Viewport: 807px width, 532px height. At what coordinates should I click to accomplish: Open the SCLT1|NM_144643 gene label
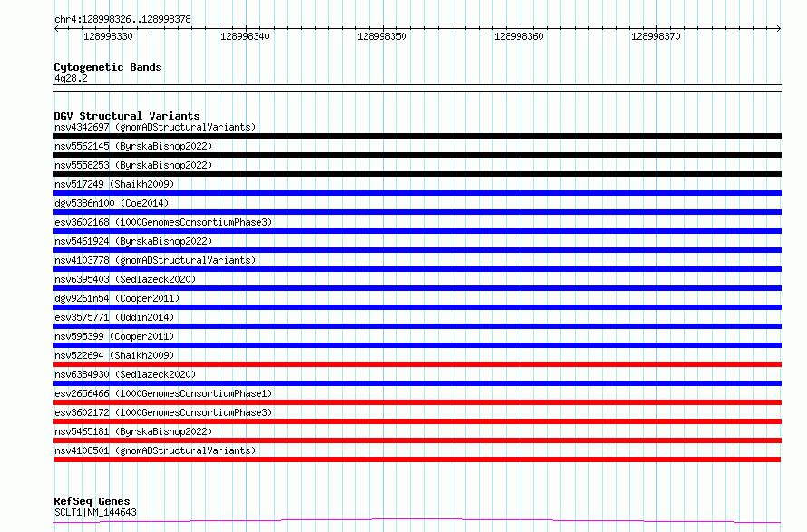pyautogui.click(x=95, y=512)
